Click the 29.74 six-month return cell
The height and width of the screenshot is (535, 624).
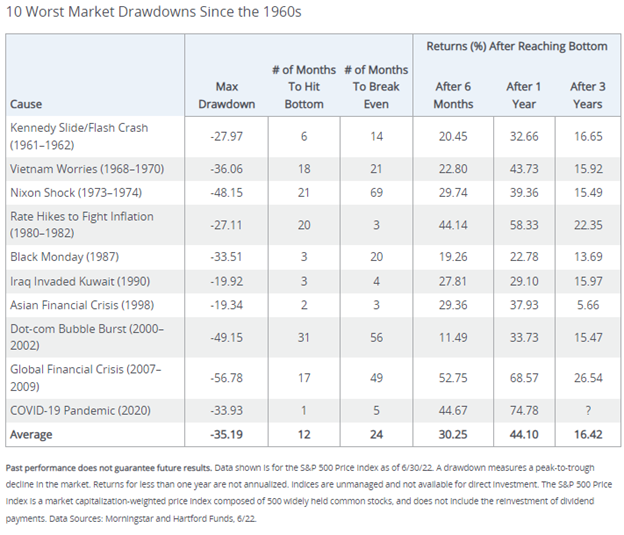tap(453, 193)
